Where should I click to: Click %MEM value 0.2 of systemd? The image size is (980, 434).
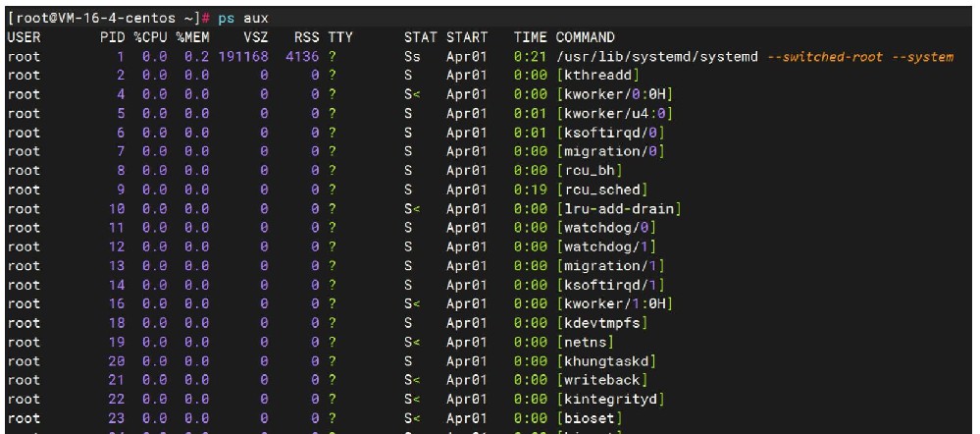click(x=197, y=57)
